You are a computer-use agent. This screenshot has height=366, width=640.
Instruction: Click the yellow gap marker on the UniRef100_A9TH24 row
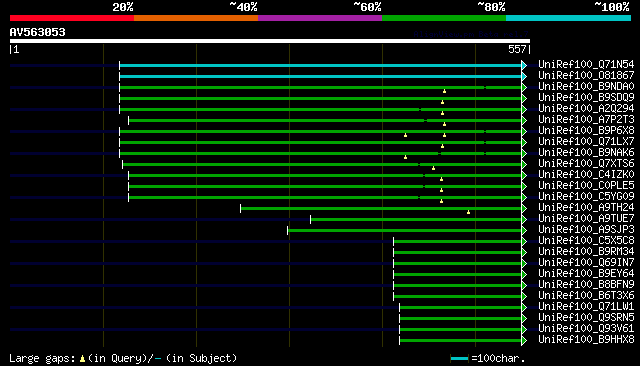coord(469,212)
